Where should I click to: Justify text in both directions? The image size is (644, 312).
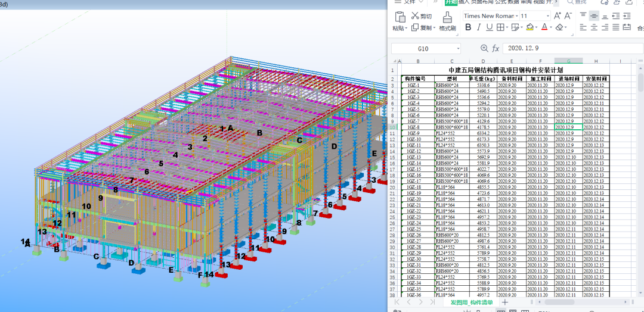click(x=615, y=27)
